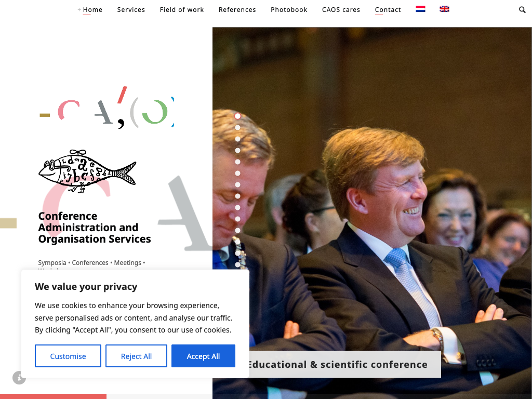532x399 pixels.
Task: Click the Accept All cookies button
Action: pyautogui.click(x=203, y=356)
